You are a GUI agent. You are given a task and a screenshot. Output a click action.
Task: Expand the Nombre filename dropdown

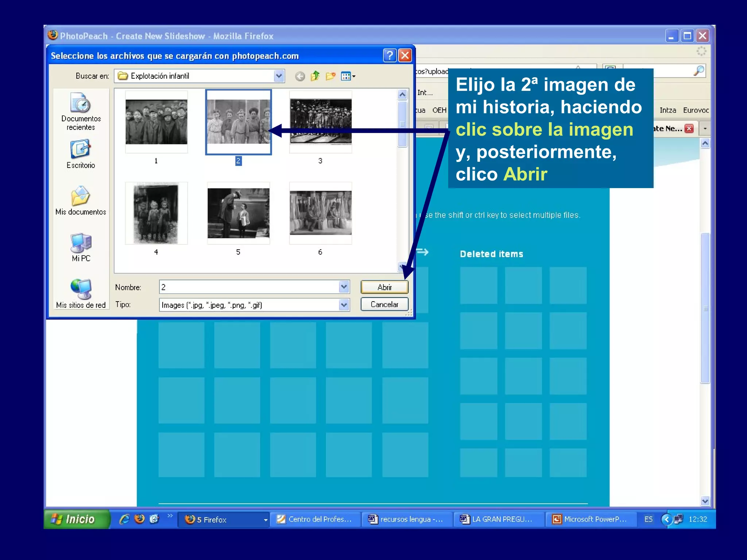pos(344,287)
